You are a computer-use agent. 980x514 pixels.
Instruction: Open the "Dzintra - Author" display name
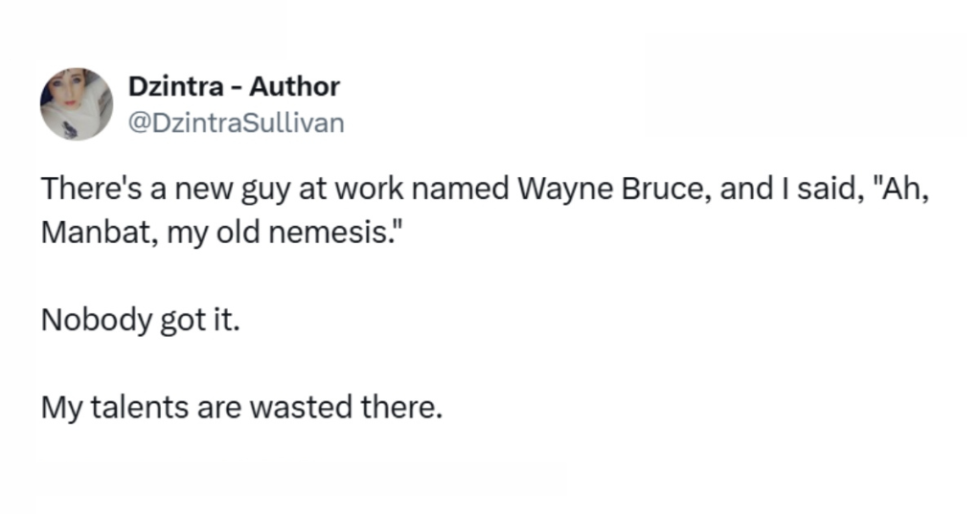click(x=233, y=88)
